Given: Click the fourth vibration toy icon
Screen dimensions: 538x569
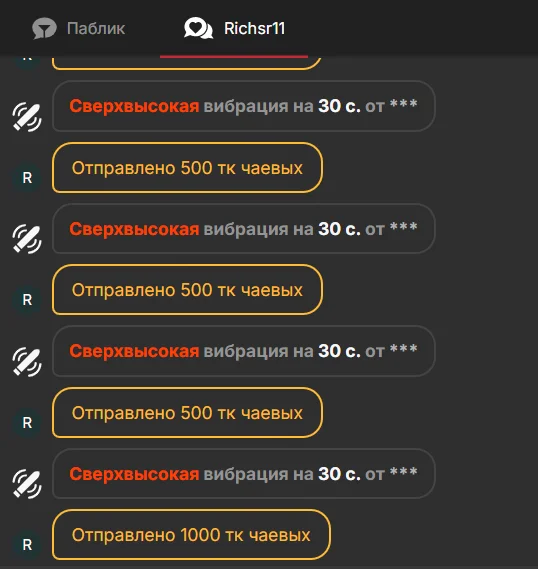Looking at the screenshot, I should click(27, 484).
